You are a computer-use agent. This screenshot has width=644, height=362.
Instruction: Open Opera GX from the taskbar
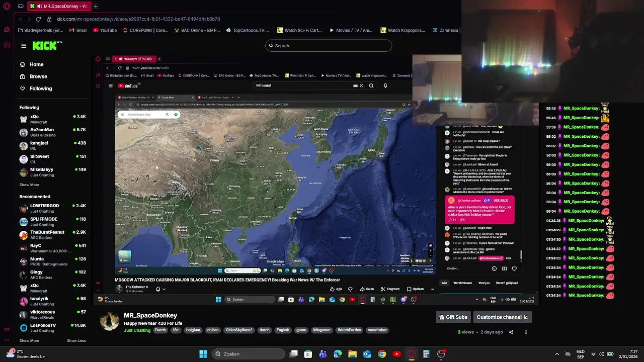click(x=412, y=354)
